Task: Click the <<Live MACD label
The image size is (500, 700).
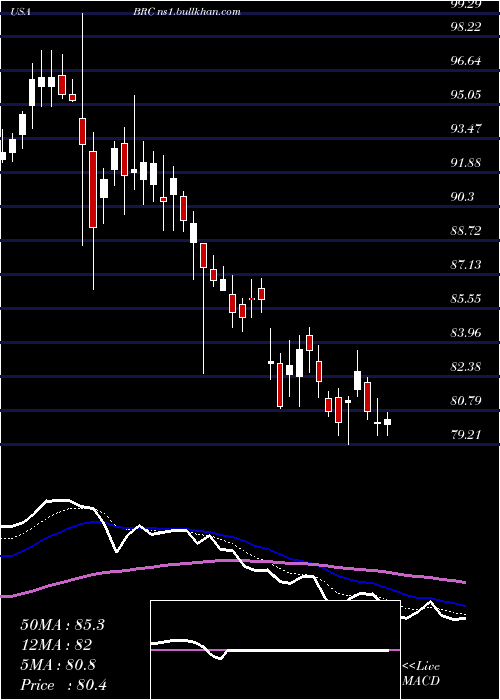Action: pos(421,674)
